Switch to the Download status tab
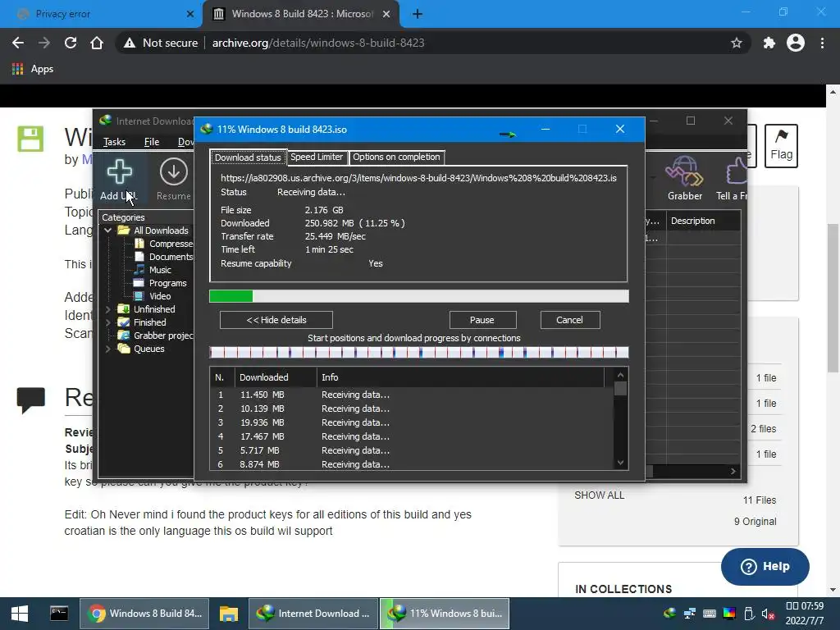This screenshot has height=630, width=840. (x=248, y=157)
